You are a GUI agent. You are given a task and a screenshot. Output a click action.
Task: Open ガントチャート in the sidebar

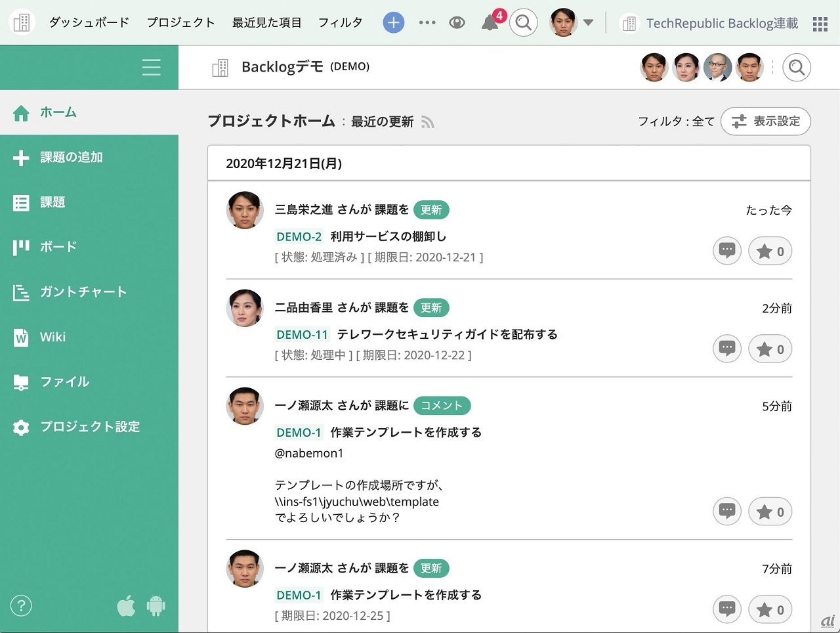(x=89, y=292)
